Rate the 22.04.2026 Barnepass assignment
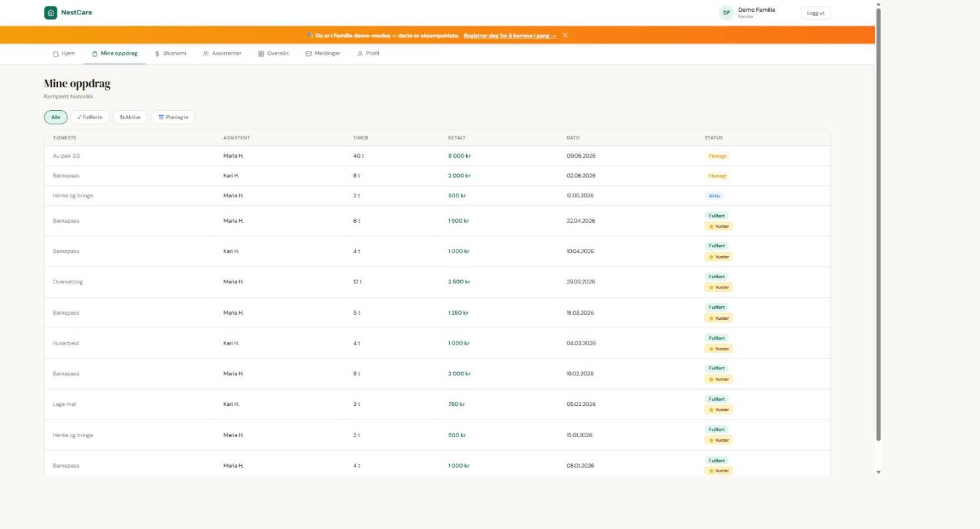Screen dimensions: 980x529 point(719,226)
